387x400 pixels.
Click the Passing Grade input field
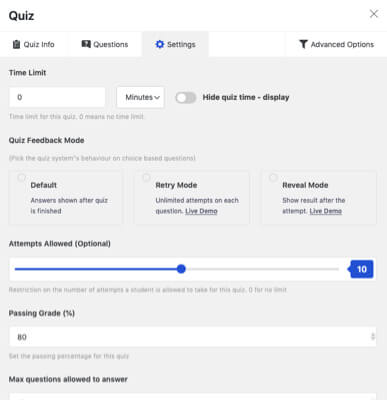point(192,337)
